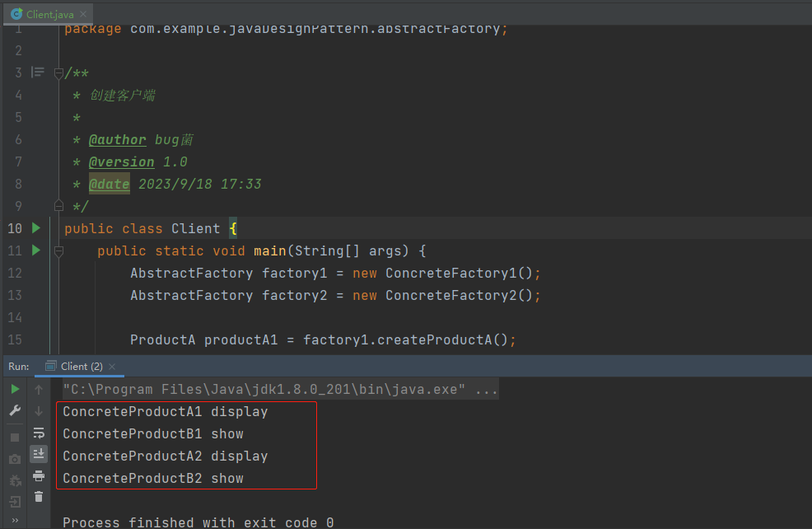
Task: Expand more run toolbar actions chevrons
Action: tap(15, 520)
